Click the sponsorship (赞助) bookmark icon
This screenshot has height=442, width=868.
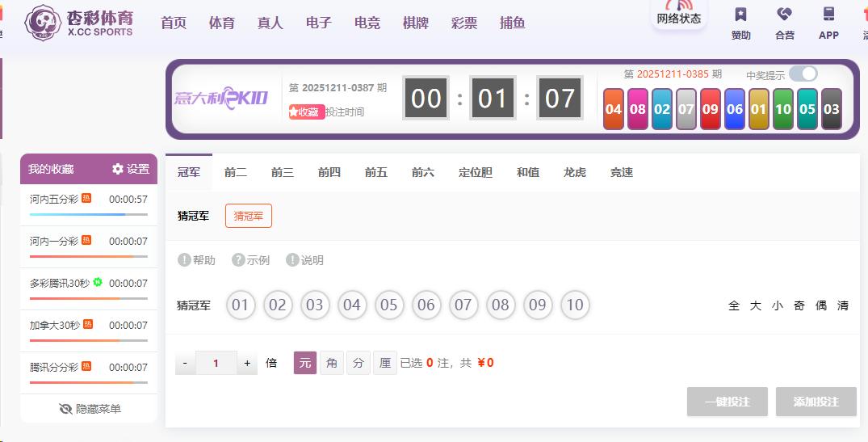[x=740, y=15]
